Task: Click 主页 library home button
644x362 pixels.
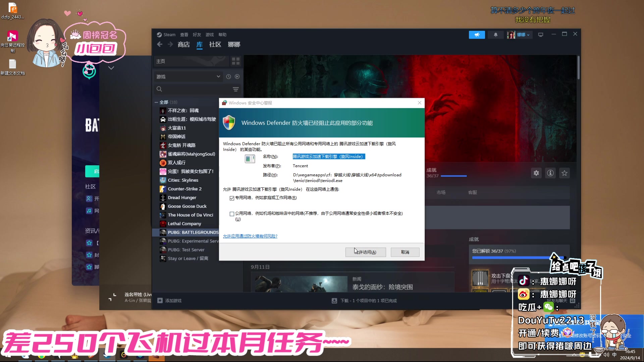Action: (x=191, y=61)
